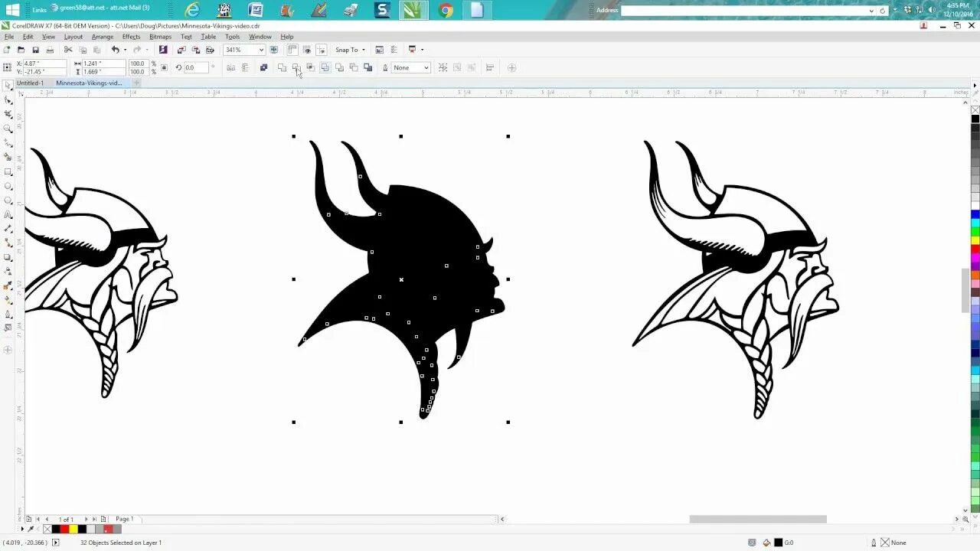Click the Export icon in toolbar
980x551 pixels.
pos(196,50)
